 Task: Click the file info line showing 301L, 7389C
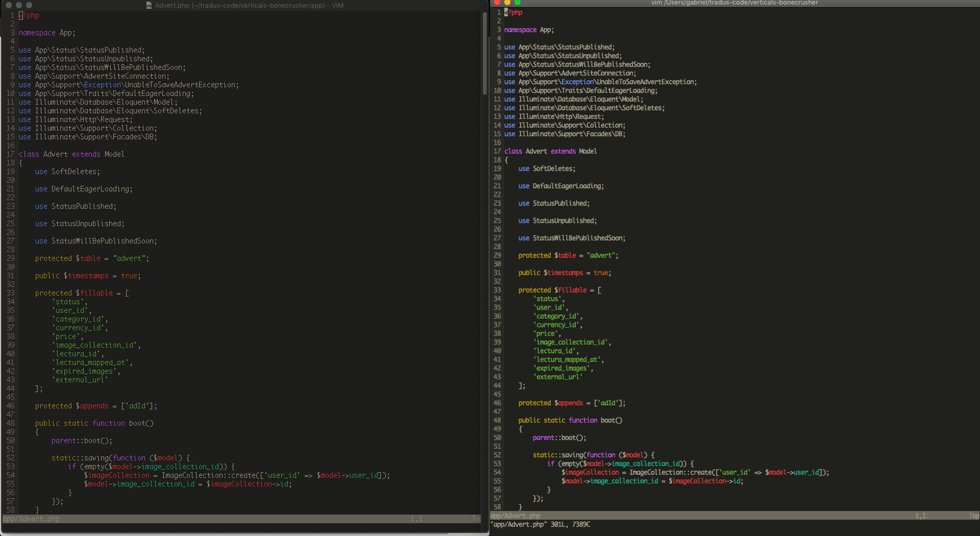541,525
